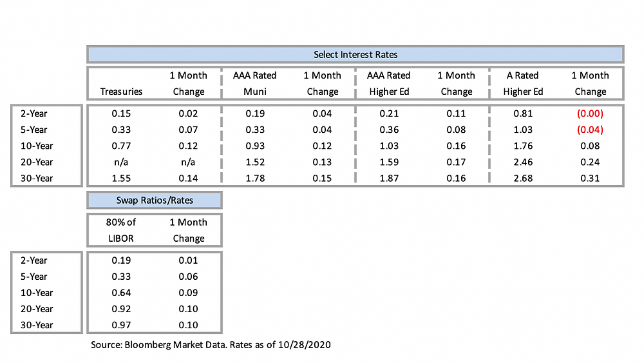Viewport: 644px width, 363px height.
Task: Click the red (0.04) change value
Action: click(590, 130)
